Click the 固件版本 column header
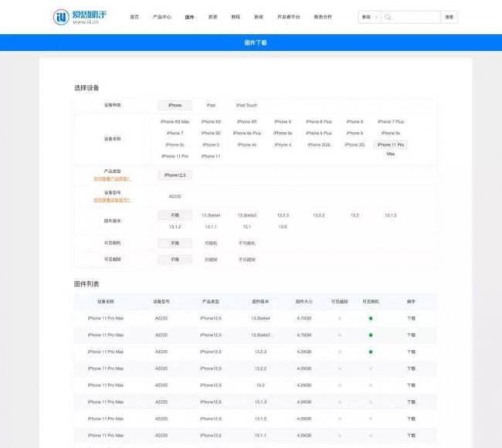The height and width of the screenshot is (448, 502). 260,301
